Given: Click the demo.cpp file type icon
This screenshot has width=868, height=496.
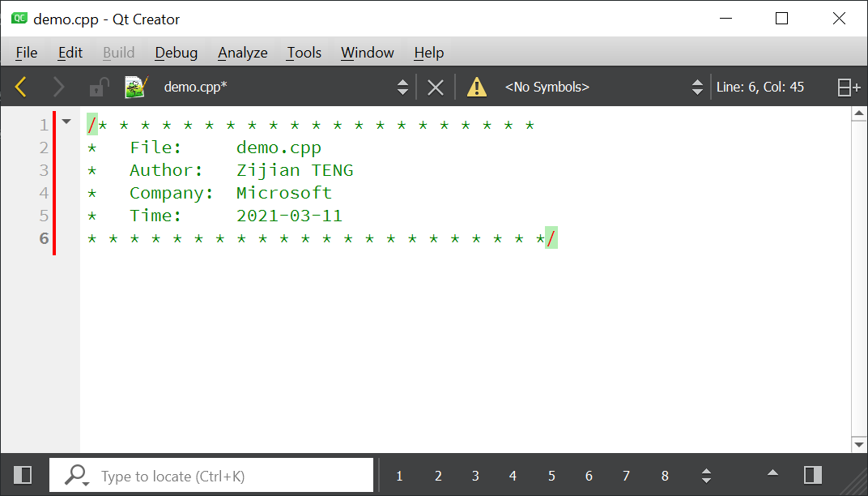Looking at the screenshot, I should coord(136,87).
